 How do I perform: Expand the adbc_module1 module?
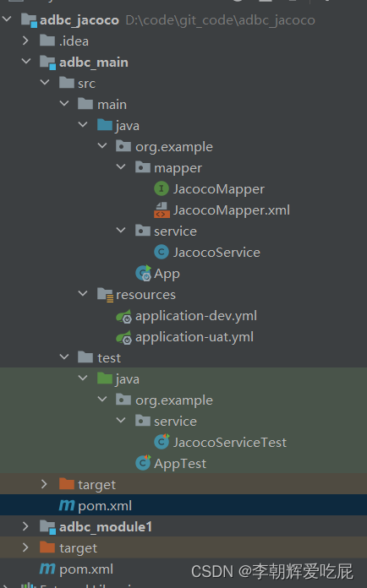pyautogui.click(x=25, y=526)
